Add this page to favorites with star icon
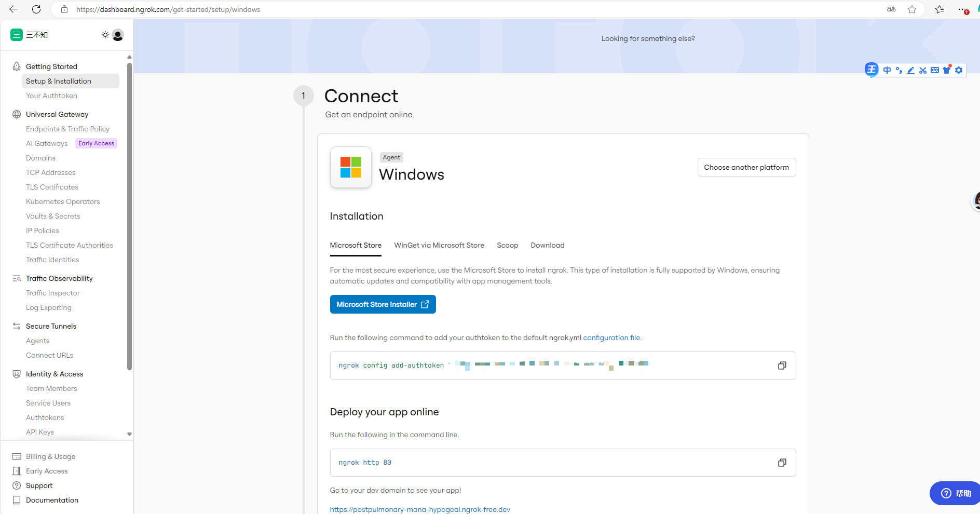 coord(912,9)
